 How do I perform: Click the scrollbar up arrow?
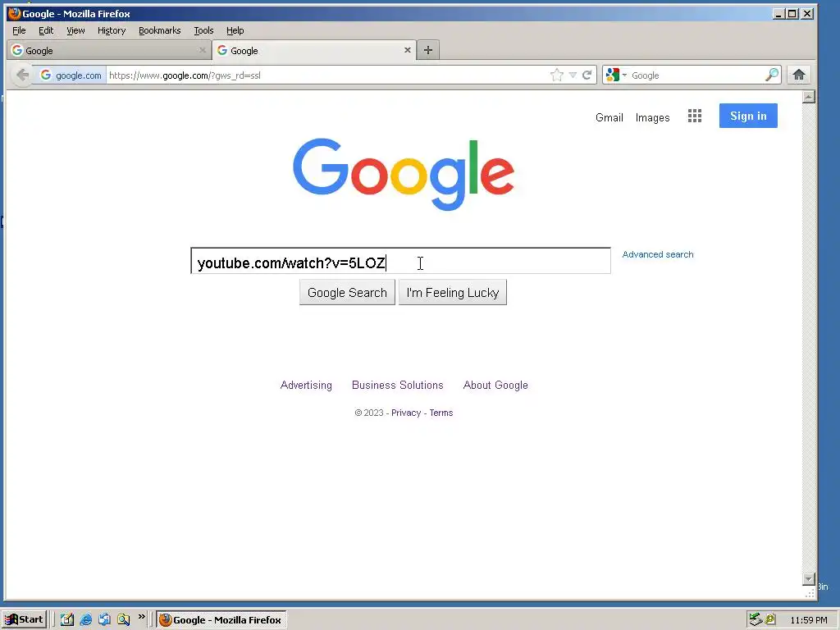click(x=809, y=97)
